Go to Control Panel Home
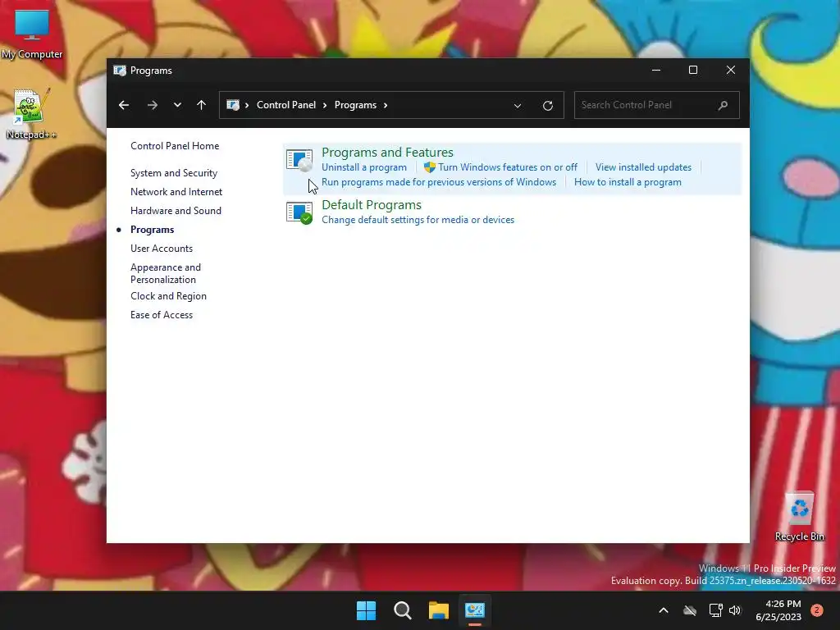Screen dimensions: 840x630 coord(175,146)
